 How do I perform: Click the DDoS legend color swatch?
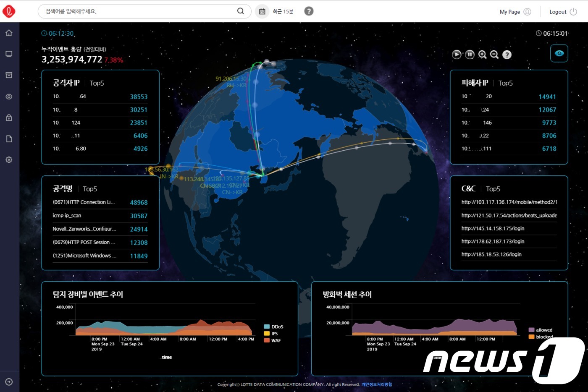[x=267, y=327]
